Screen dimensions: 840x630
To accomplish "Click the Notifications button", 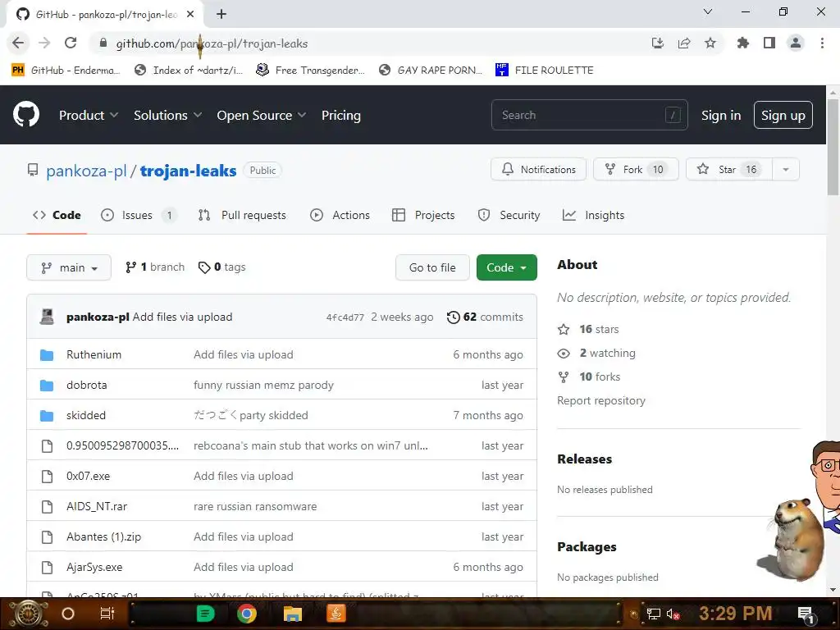I will click(x=538, y=169).
